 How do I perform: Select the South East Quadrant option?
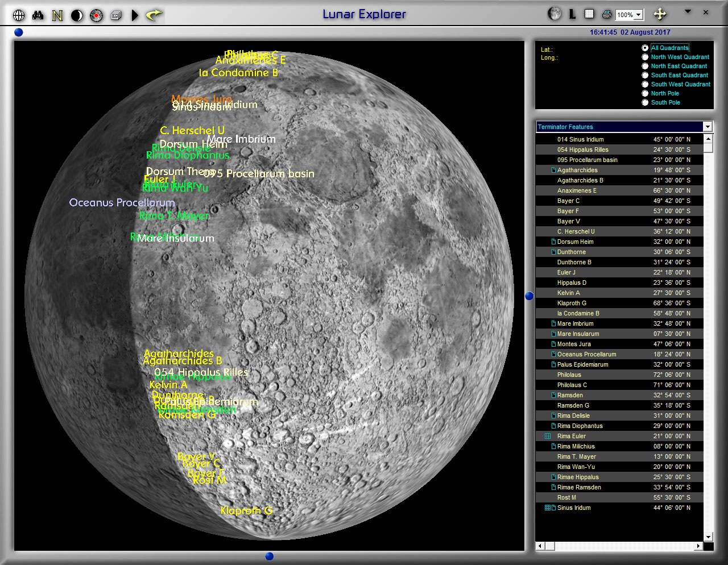pos(645,75)
